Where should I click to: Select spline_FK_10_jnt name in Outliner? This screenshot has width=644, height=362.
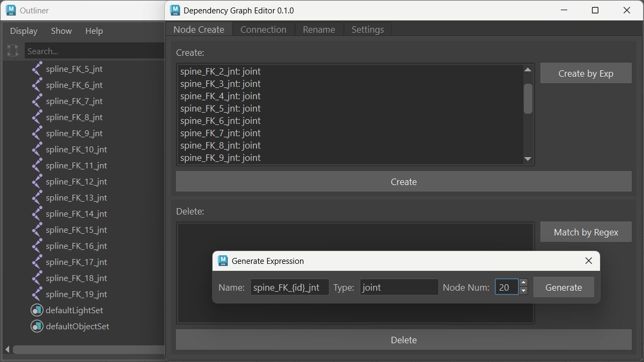[x=76, y=149]
